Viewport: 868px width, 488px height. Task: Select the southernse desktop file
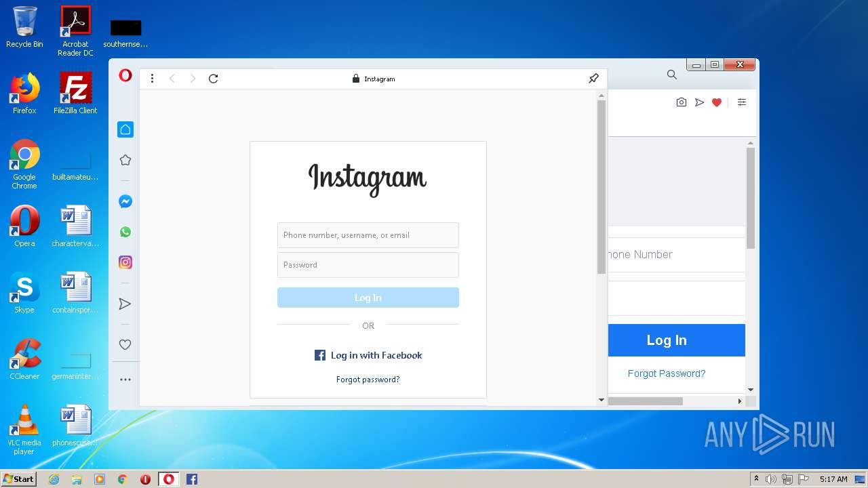click(125, 33)
